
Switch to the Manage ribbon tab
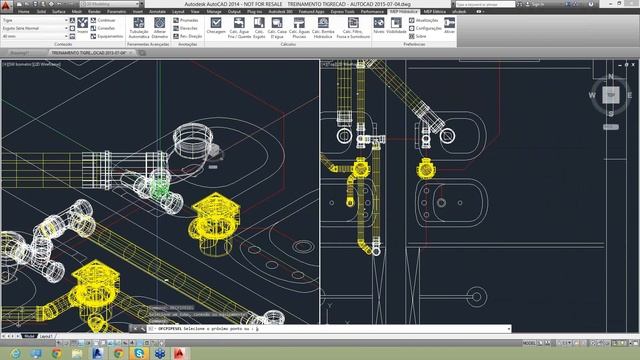pyautogui.click(x=214, y=11)
